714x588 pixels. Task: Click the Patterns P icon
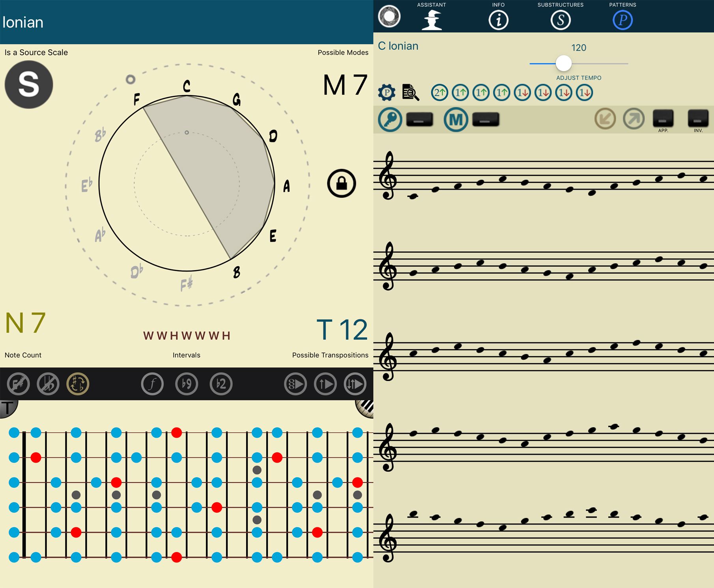[622, 20]
